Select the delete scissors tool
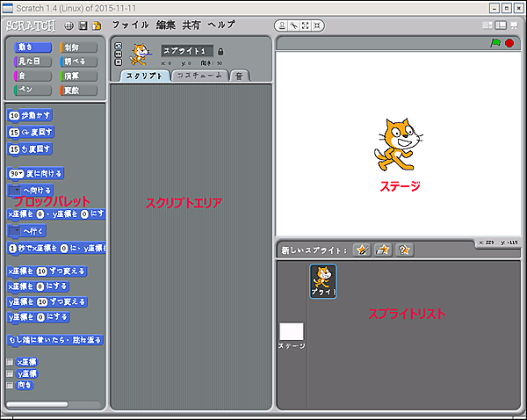Image resolution: width=527 pixels, height=420 pixels. click(294, 25)
